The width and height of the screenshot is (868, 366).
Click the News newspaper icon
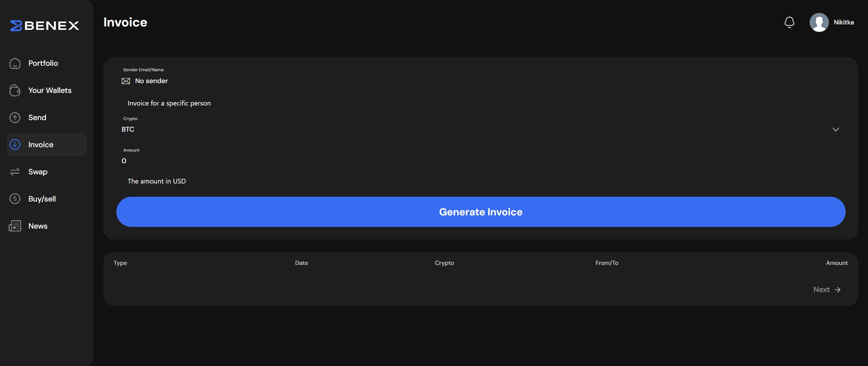(15, 226)
